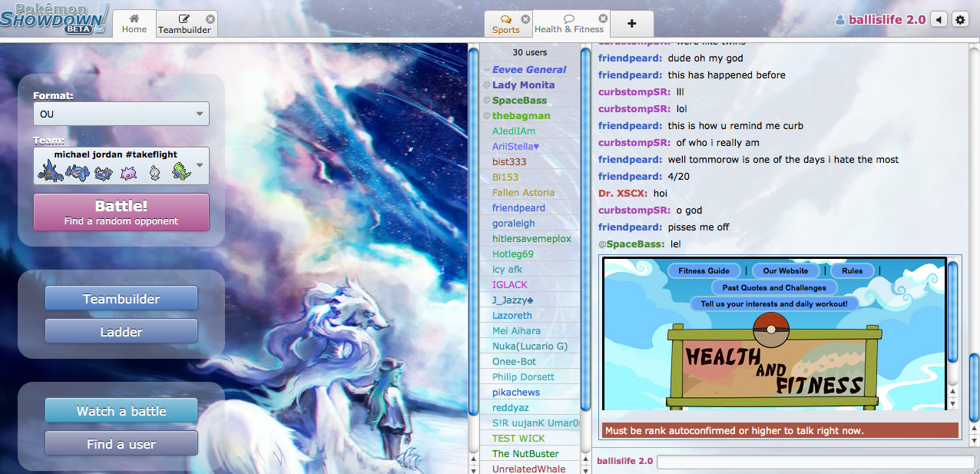The height and width of the screenshot is (474, 980).
Task: Click the 30 users count header
Action: (530, 53)
